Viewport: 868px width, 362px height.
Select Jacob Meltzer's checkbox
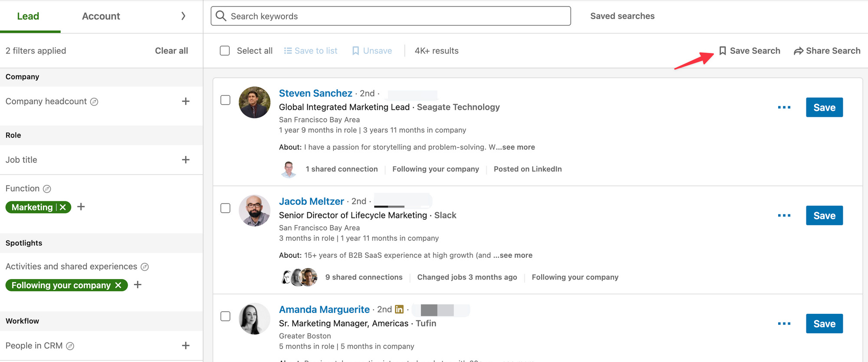tap(225, 208)
